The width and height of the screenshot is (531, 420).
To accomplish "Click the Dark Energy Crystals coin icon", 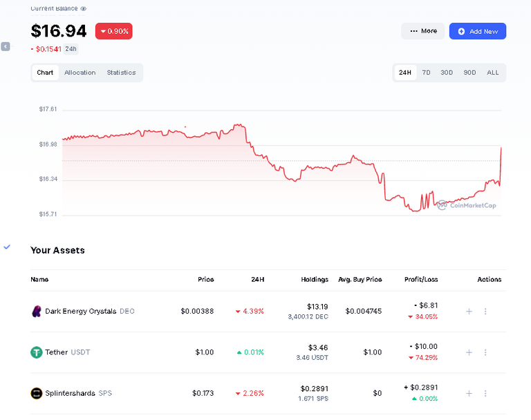I will point(36,312).
